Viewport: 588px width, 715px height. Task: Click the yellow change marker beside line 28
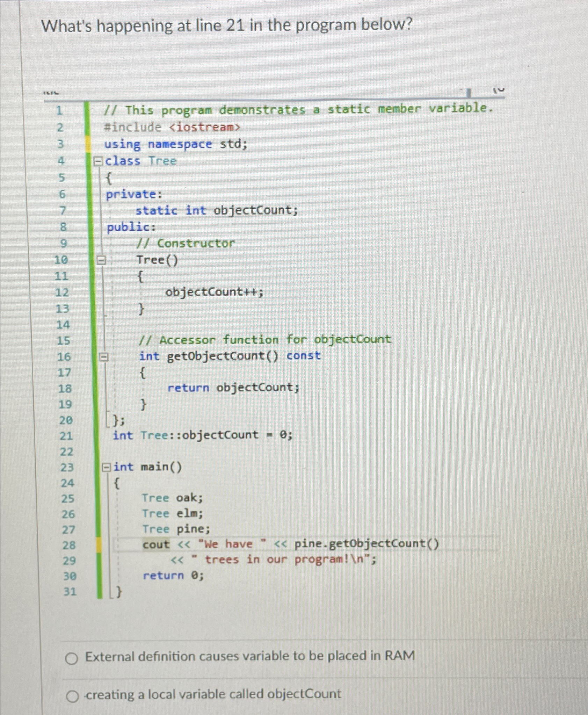(x=99, y=544)
